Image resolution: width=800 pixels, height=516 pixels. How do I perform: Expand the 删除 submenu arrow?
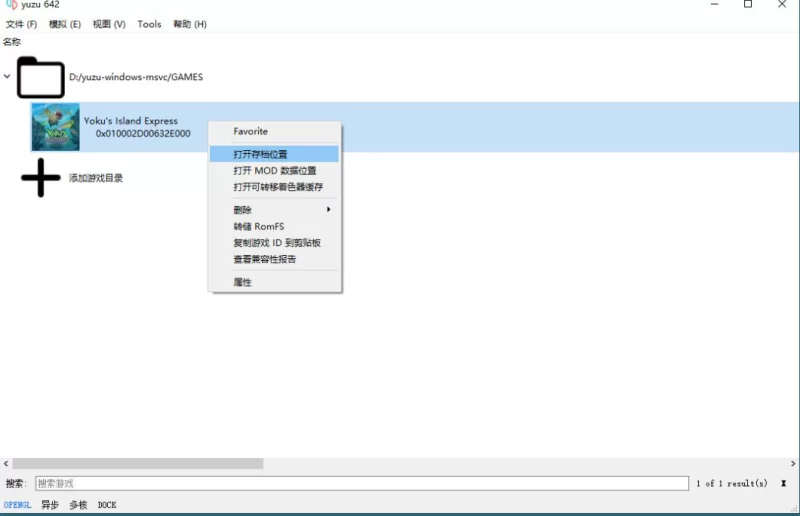click(329, 209)
